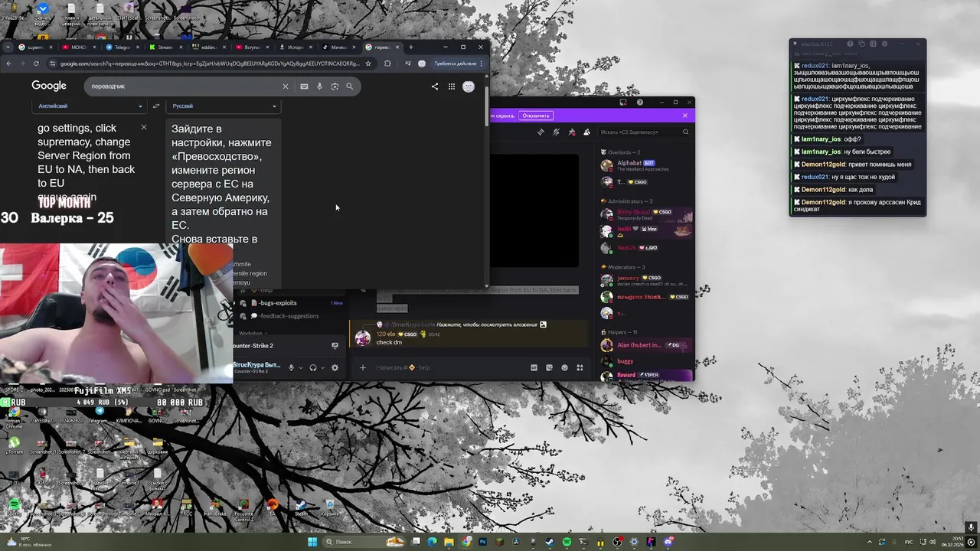This screenshot has width=980, height=551.
Task: Open the Google apps grid
Action: coord(452,86)
